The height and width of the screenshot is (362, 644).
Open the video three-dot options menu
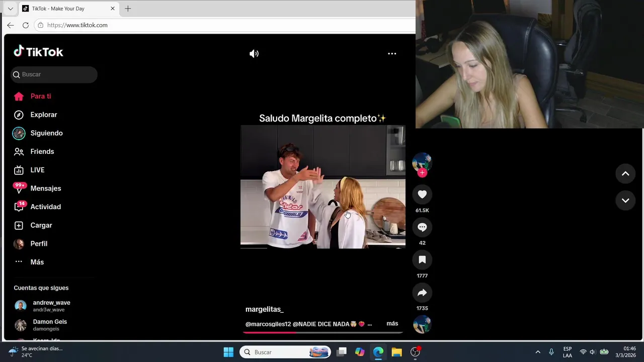click(392, 54)
